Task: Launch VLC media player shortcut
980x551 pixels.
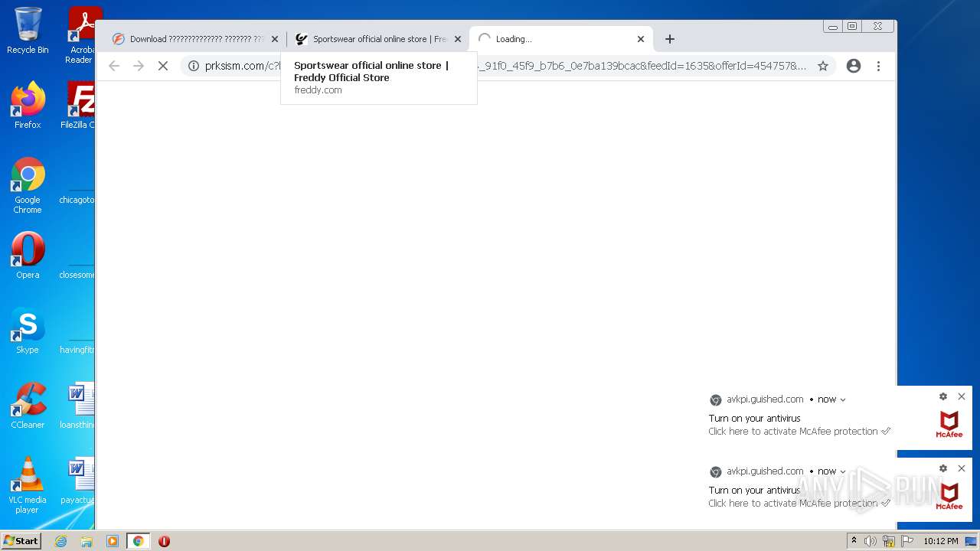Action: [x=28, y=485]
